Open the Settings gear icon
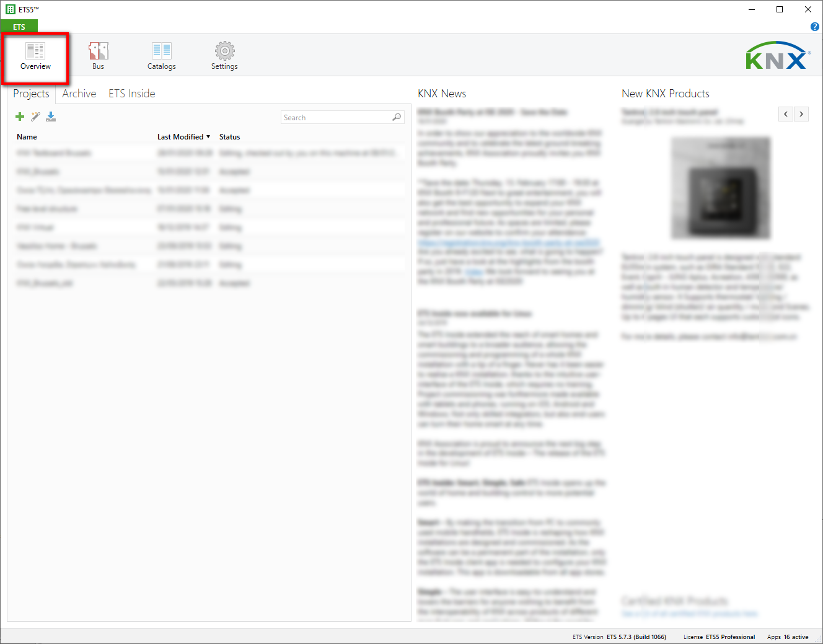Viewport: 823px width, 644px height. click(224, 51)
